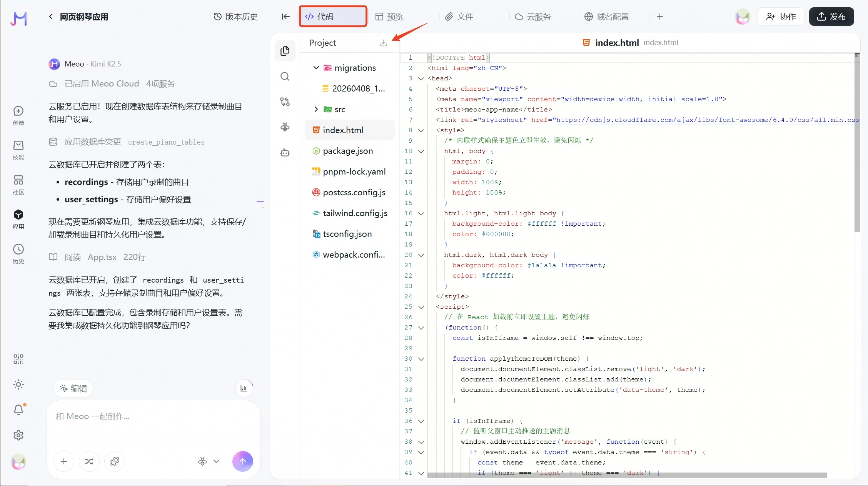Fold the html.light rule at line 16

(x=421, y=213)
